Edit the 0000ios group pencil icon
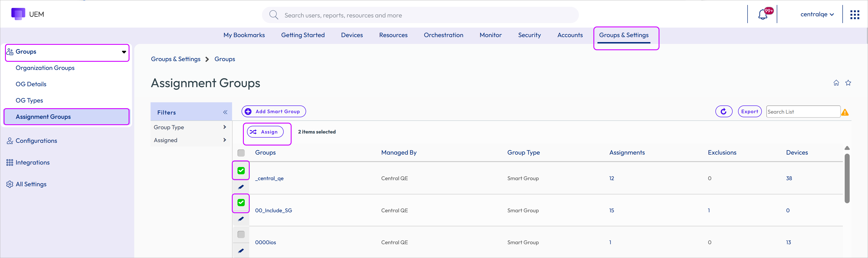The width and height of the screenshot is (868, 258). pos(241,251)
